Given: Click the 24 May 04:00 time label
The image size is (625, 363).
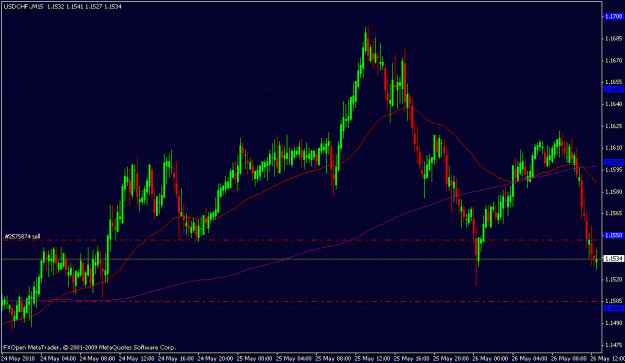Looking at the screenshot, I should pyautogui.click(x=58, y=359).
